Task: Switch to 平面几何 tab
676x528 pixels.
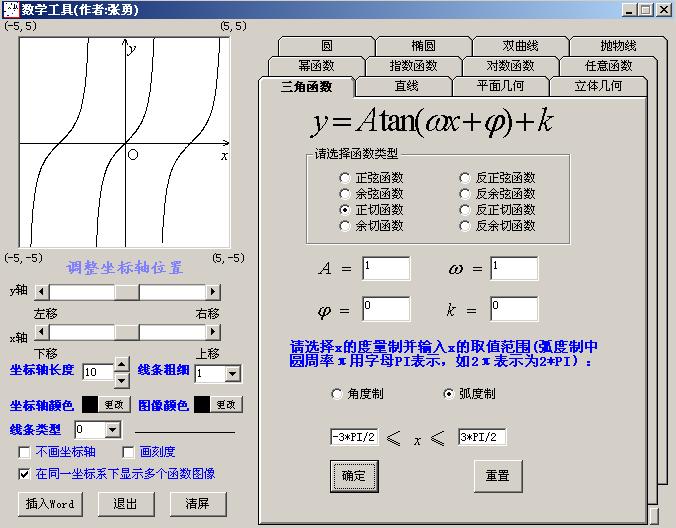Action: 501,86
